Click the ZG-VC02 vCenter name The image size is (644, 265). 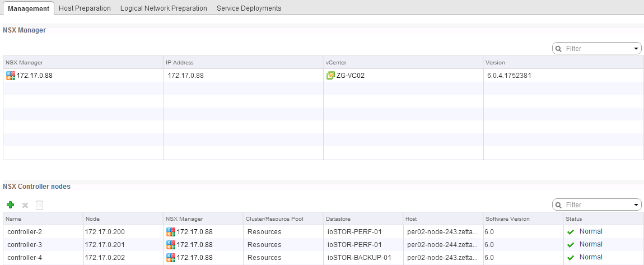(x=351, y=76)
